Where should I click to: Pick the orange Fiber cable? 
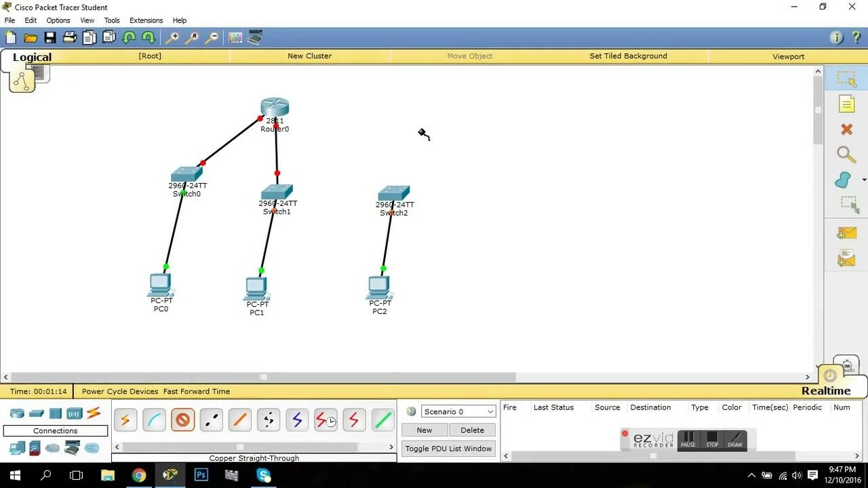point(239,420)
